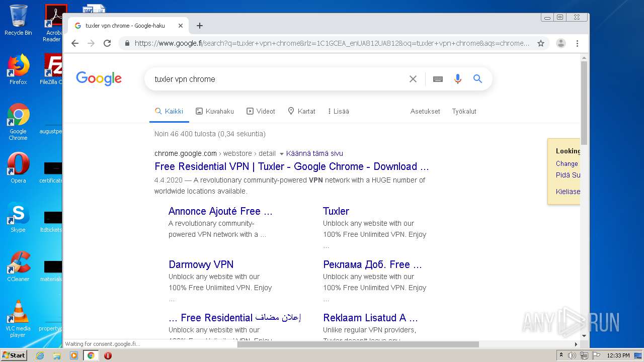Open Recycle Bin on the desktop
This screenshot has width=644, height=362.
tap(18, 20)
